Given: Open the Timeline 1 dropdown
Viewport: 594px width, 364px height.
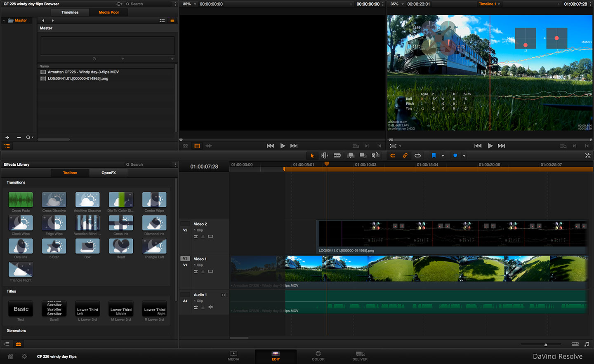Looking at the screenshot, I should coord(489,4).
